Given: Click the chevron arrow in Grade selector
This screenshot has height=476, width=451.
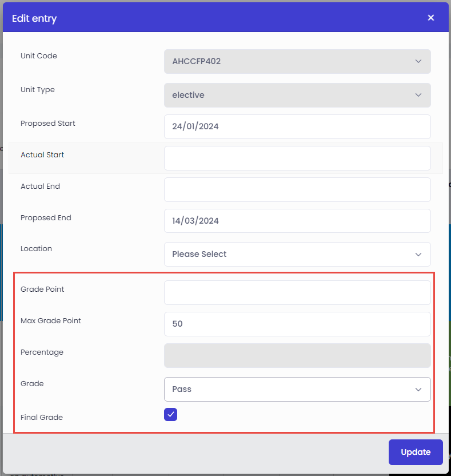Looking at the screenshot, I should (x=418, y=390).
